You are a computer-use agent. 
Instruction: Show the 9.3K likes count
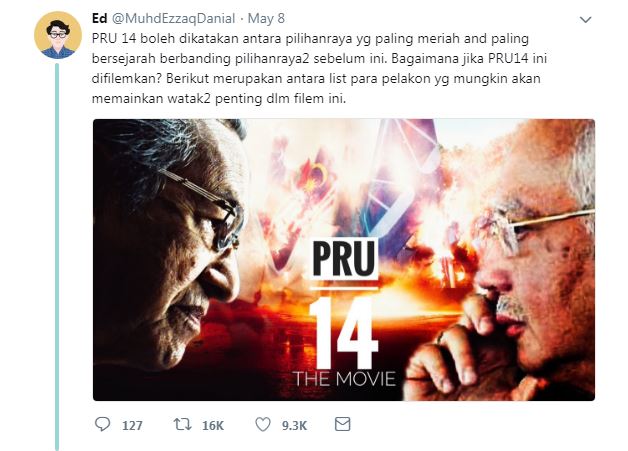[x=294, y=425]
